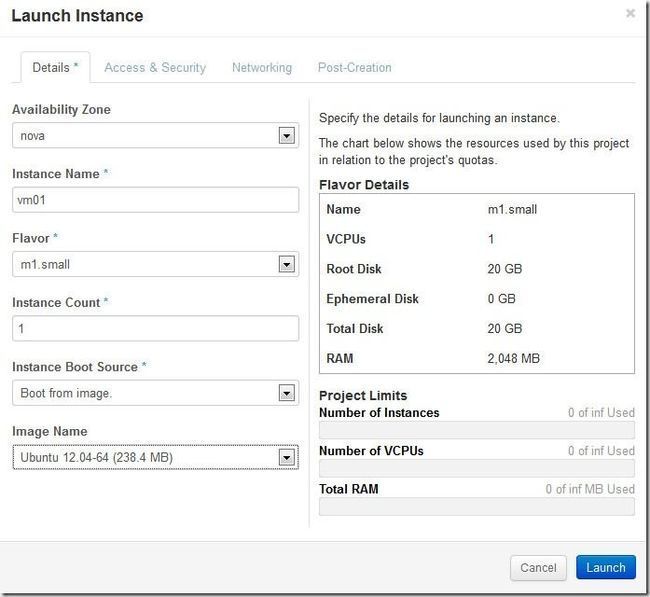
Task: Expand the m1.small flavor combo box
Action: [155, 265]
